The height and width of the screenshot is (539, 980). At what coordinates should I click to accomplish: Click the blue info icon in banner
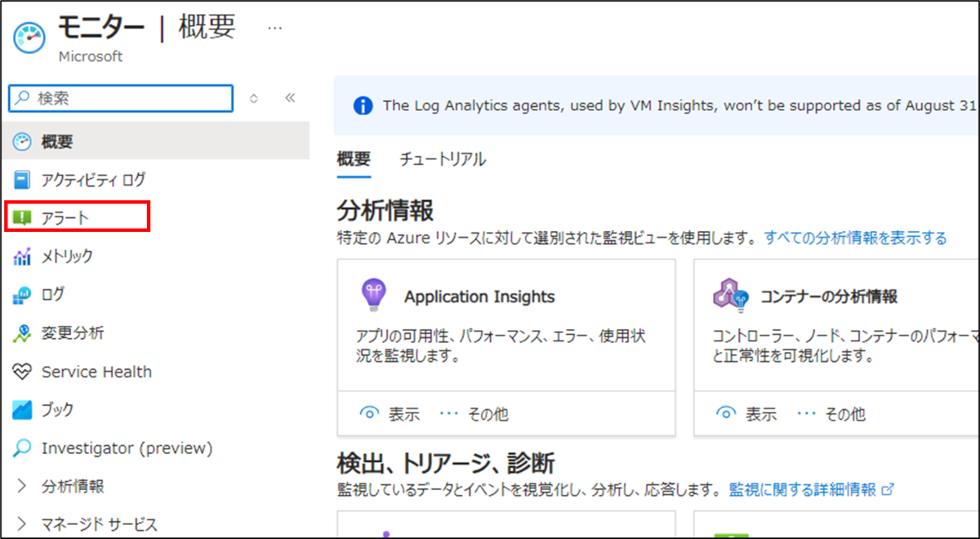coord(363,106)
